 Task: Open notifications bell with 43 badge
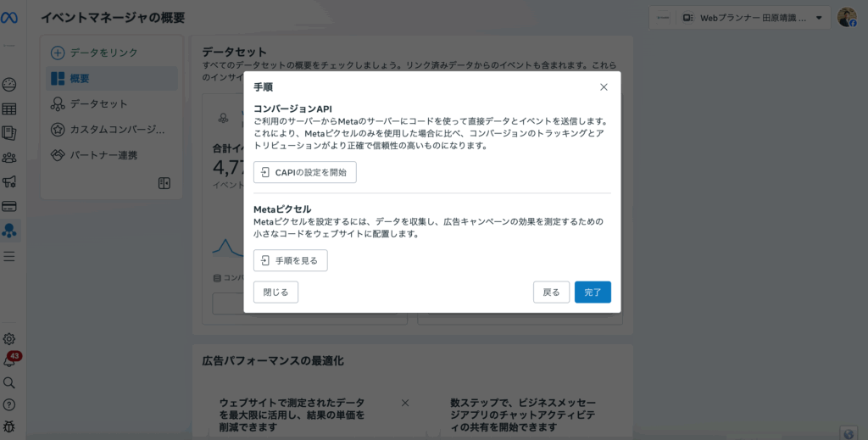[10, 361]
